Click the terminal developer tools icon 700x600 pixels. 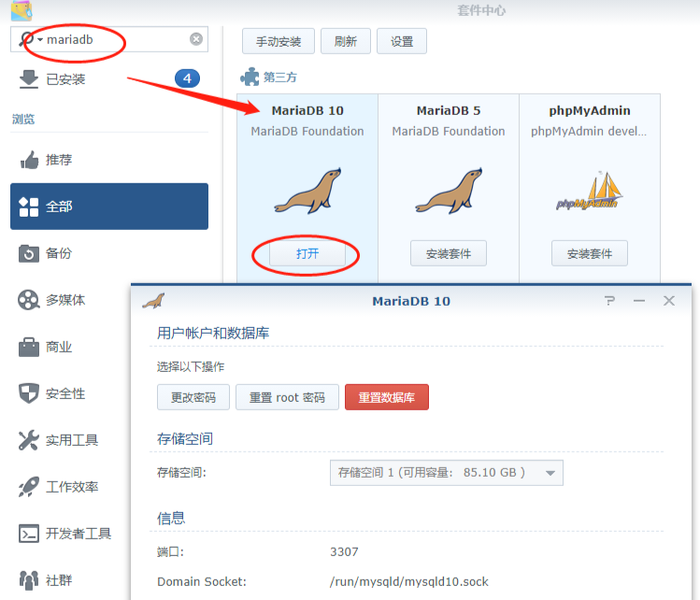pos(29,534)
